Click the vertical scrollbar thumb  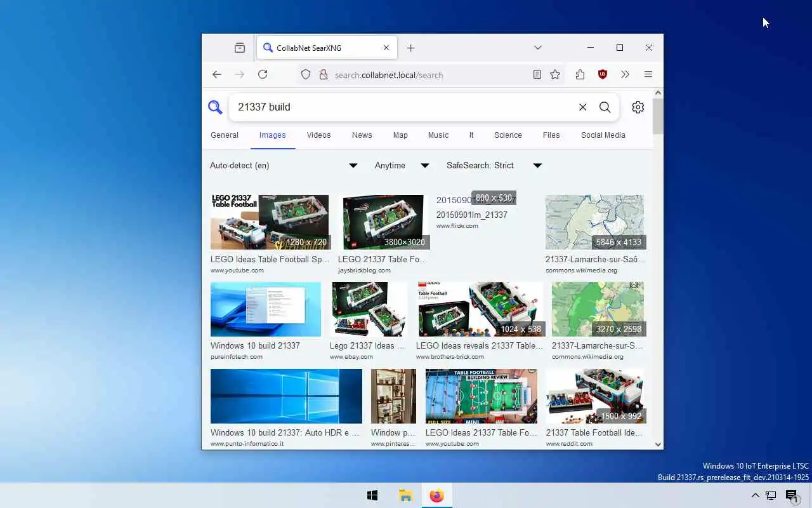coord(658,116)
